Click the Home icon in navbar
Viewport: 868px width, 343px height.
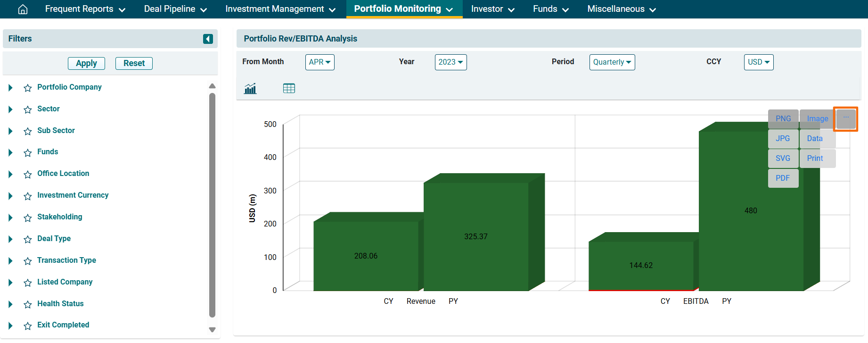pyautogui.click(x=23, y=9)
